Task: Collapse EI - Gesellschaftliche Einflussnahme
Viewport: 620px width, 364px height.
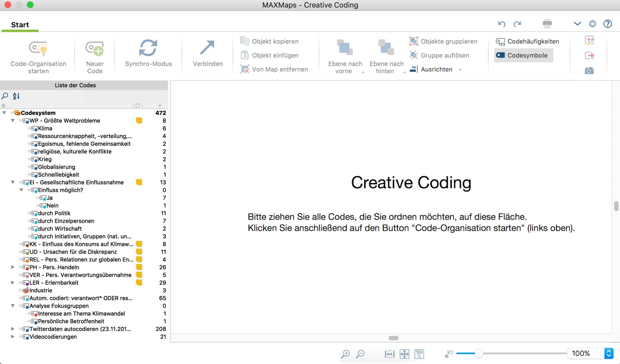Action: 13,182
